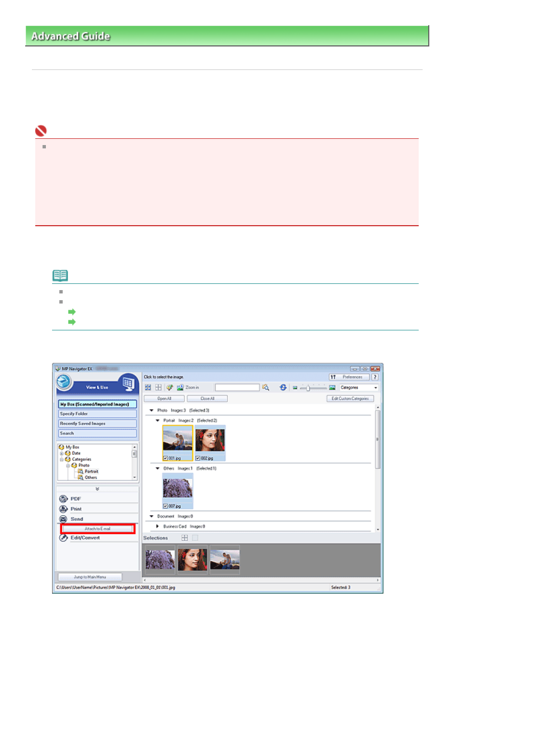Click the Selections select-all grid icon

(x=185, y=538)
